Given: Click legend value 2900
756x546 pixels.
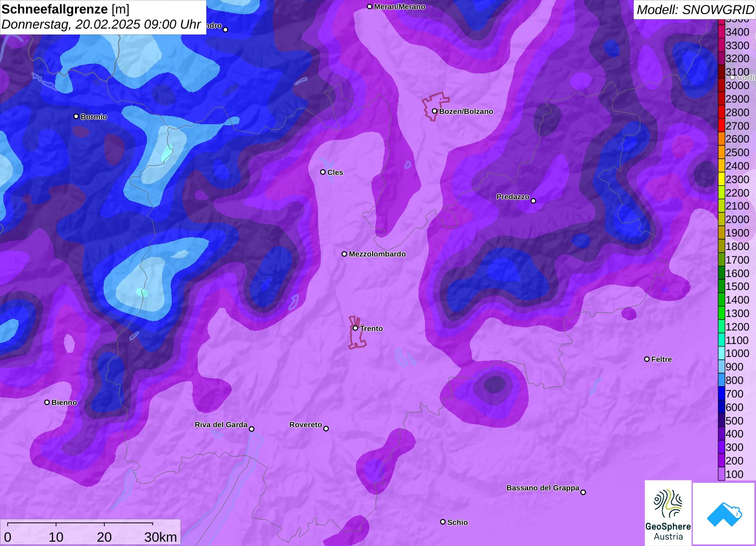Looking at the screenshot, I should pos(738,99).
